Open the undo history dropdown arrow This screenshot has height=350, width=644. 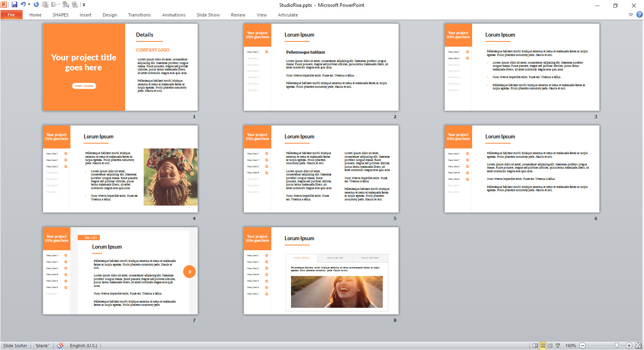click(29, 4)
